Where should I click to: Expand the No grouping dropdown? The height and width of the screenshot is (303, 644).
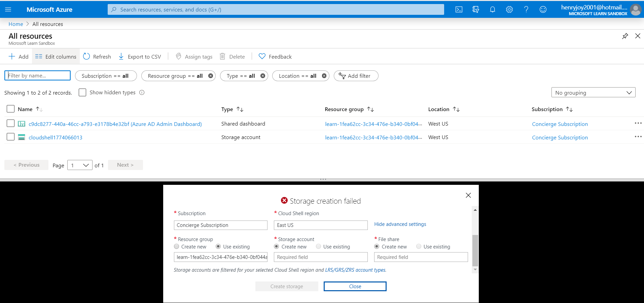tap(593, 93)
